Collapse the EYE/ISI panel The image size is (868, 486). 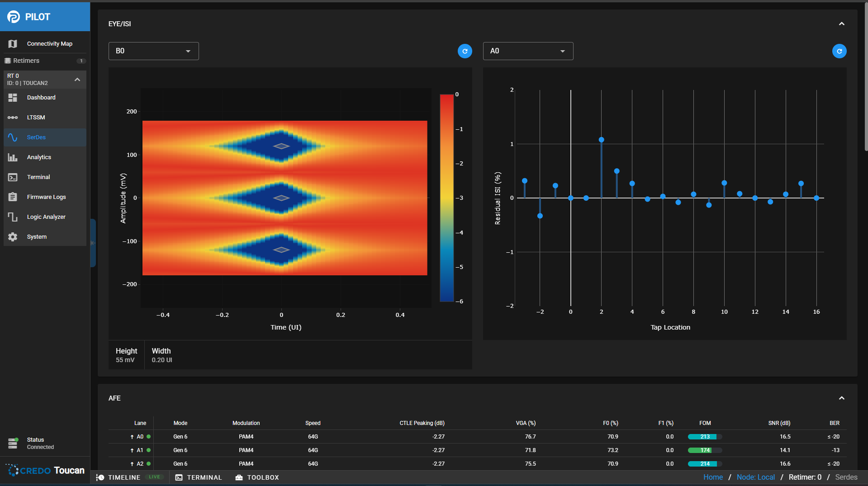point(841,24)
